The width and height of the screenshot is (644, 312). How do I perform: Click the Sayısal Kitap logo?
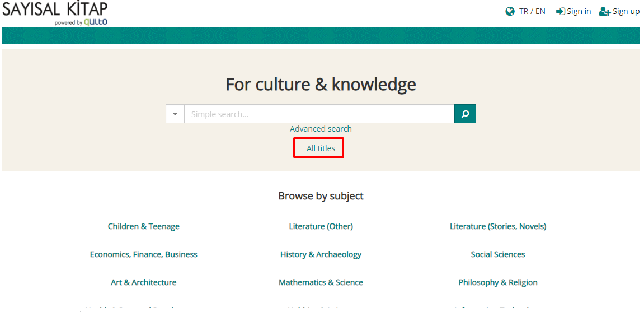pyautogui.click(x=55, y=12)
